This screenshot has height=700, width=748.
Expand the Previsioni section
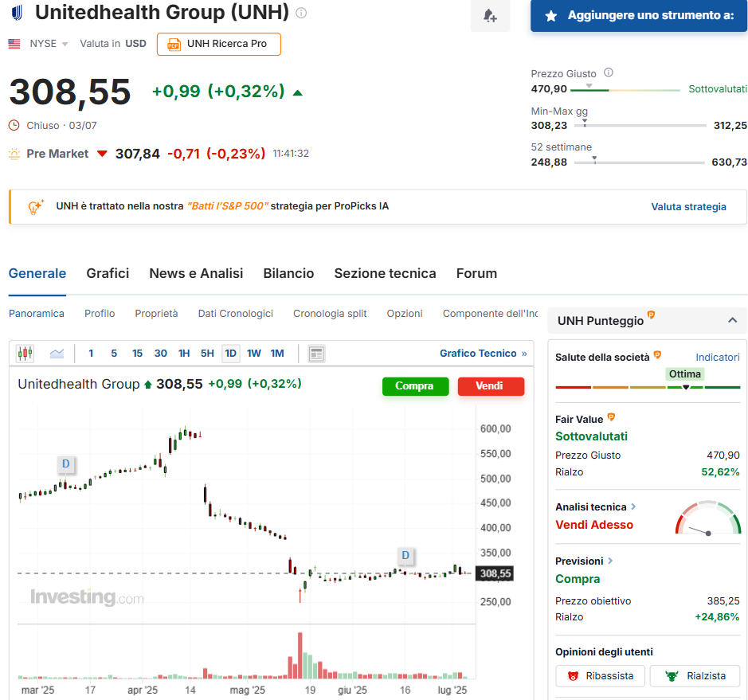tap(610, 561)
